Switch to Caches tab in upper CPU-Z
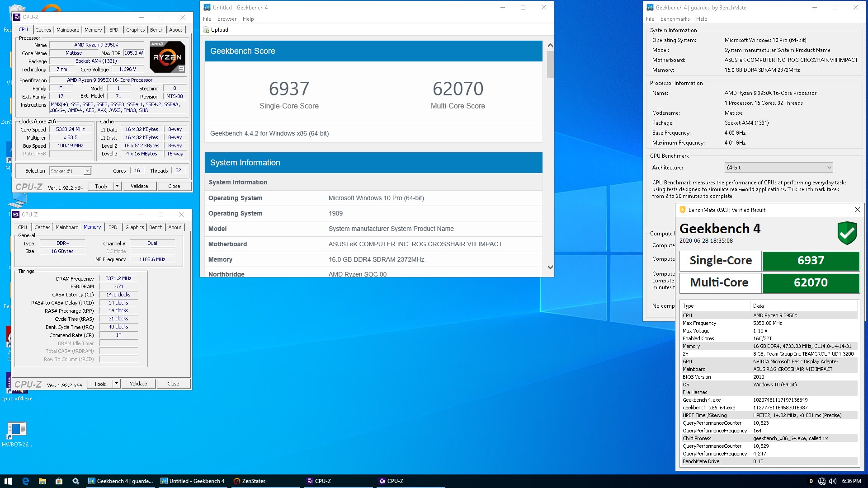The width and height of the screenshot is (868, 488). (x=43, y=30)
